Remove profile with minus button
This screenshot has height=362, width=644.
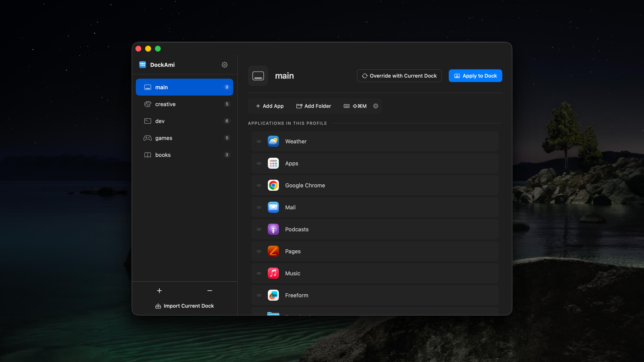point(209,291)
